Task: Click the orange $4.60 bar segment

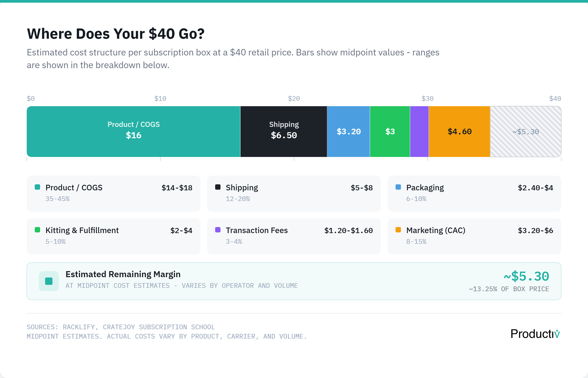Action: (459, 132)
